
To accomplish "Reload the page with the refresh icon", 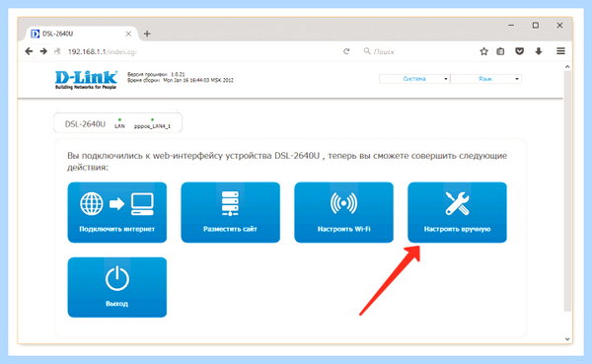I will point(346,51).
